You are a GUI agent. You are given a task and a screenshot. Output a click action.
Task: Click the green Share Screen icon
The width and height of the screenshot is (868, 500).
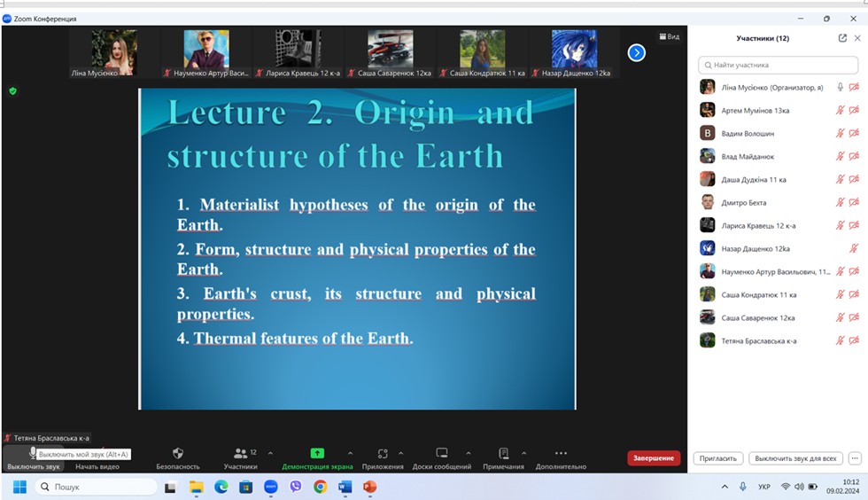coord(317,453)
